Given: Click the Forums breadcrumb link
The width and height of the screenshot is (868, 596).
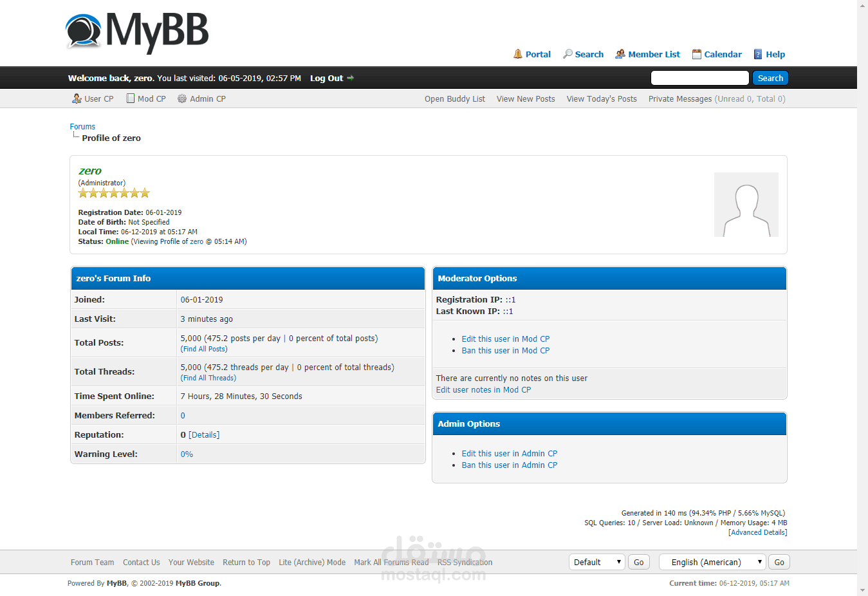Looking at the screenshot, I should (82, 127).
